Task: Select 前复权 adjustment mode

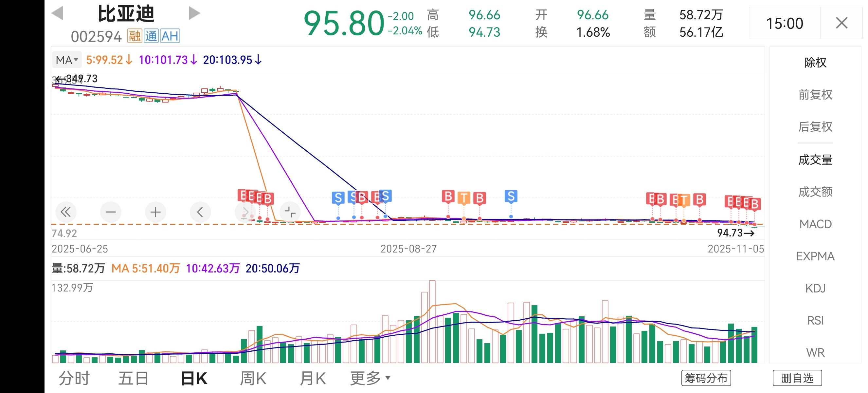Action: pyautogui.click(x=815, y=95)
